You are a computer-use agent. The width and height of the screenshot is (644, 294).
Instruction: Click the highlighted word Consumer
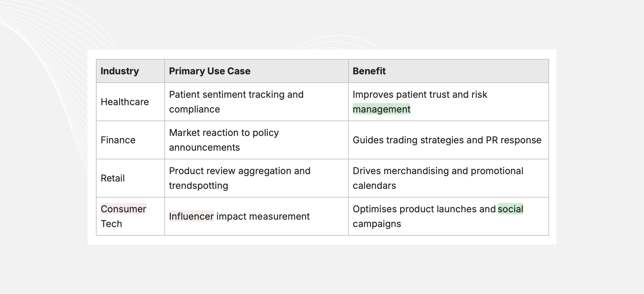[x=123, y=209]
